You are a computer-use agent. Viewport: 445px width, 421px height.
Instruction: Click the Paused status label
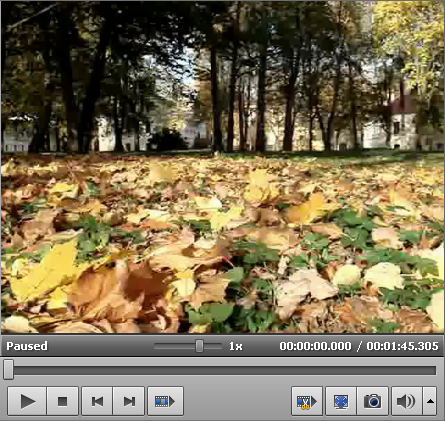click(27, 346)
